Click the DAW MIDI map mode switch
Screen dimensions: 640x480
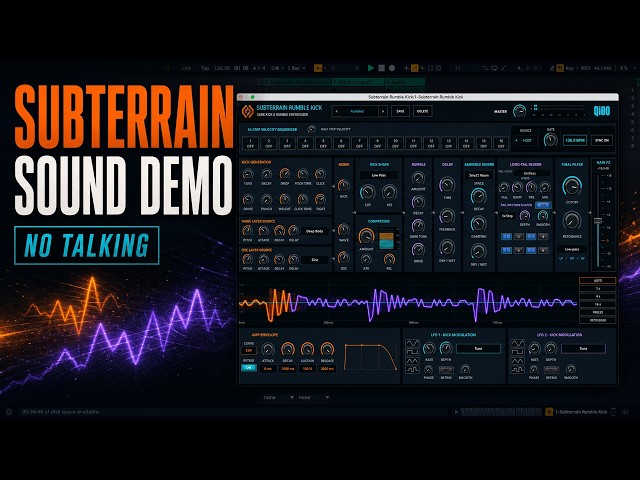585,68
